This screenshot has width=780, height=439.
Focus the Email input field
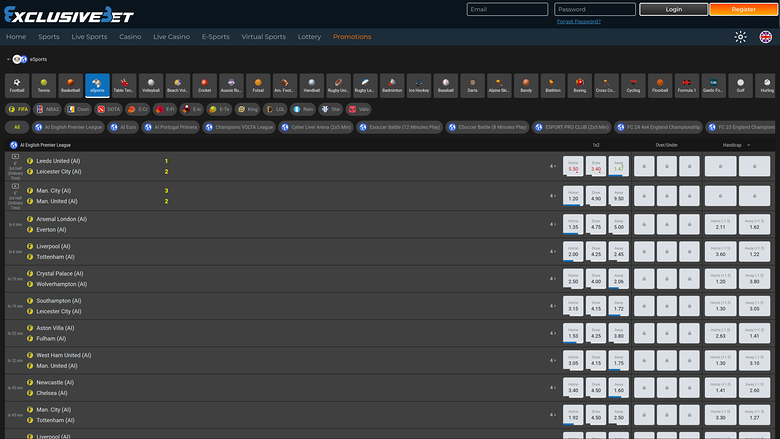(x=507, y=9)
